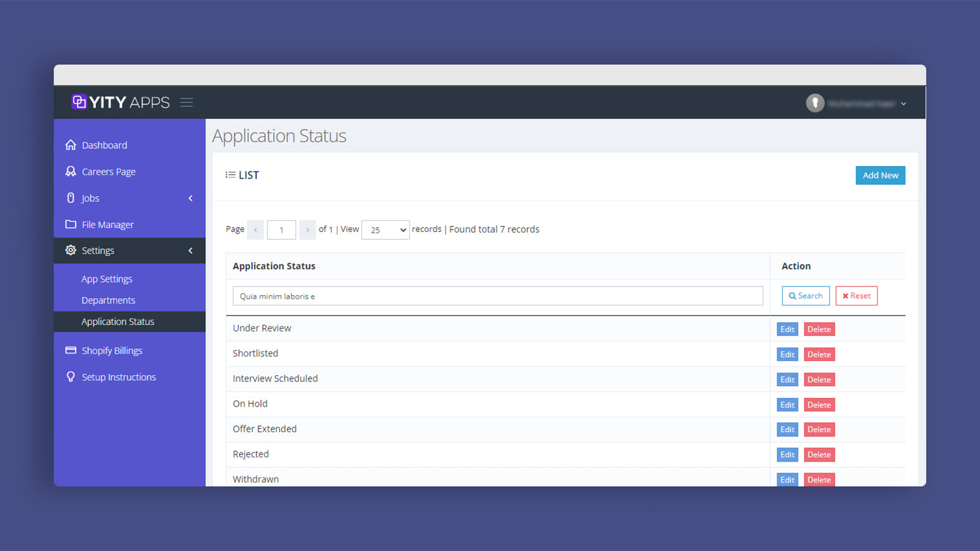Focus the Application Status filter field

497,296
